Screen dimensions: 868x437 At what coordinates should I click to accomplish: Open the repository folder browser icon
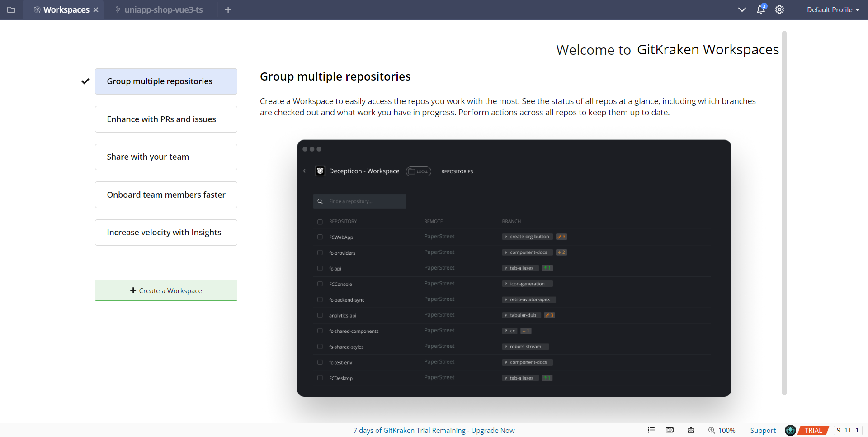[11, 9]
